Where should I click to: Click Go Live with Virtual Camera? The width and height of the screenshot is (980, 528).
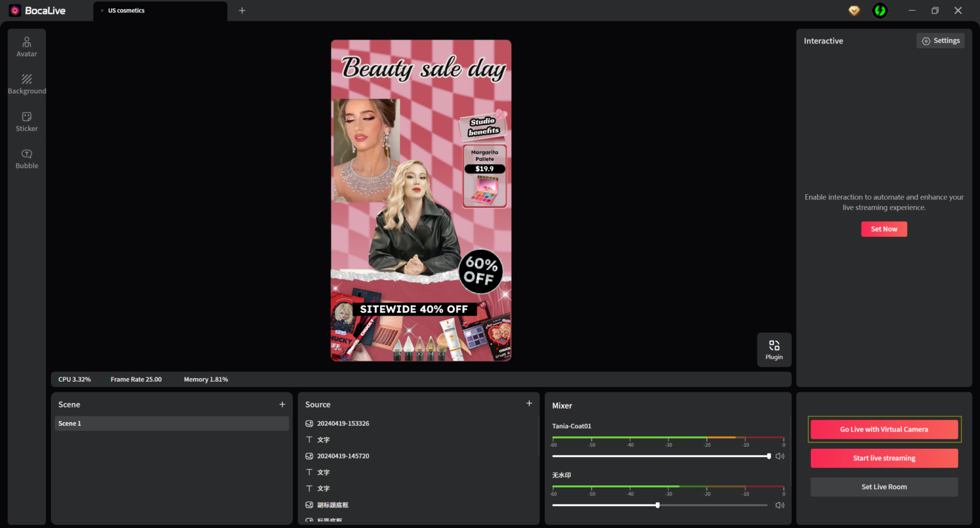tap(884, 429)
